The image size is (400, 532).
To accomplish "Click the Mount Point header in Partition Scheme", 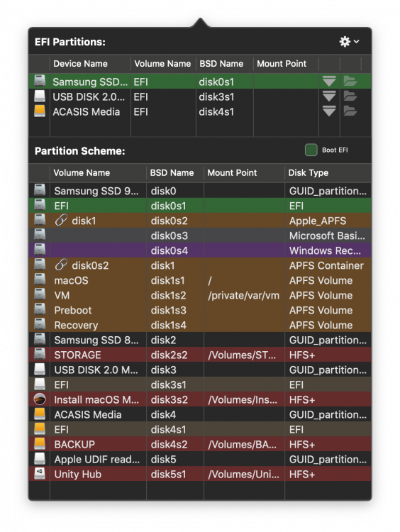I will (232, 172).
